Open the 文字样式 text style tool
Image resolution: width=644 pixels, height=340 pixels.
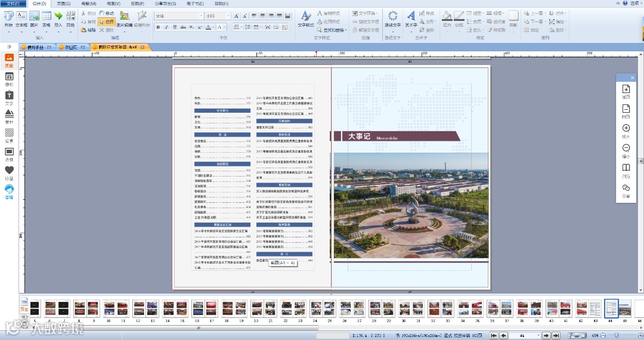click(305, 19)
